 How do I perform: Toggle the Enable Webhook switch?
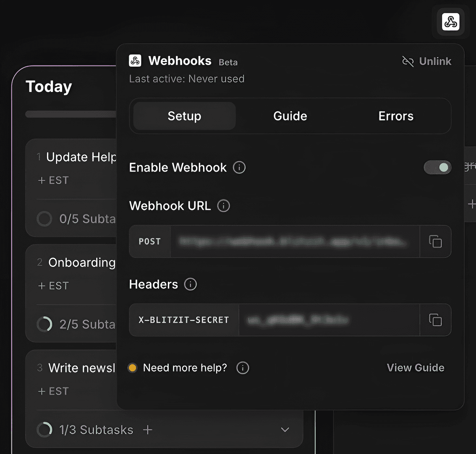(x=437, y=167)
